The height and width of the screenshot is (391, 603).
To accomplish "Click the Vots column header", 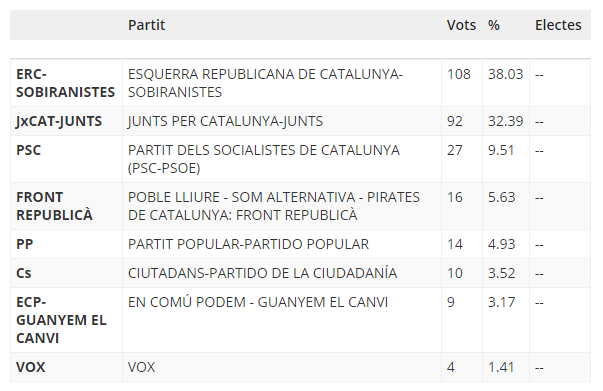I will coord(461,25).
